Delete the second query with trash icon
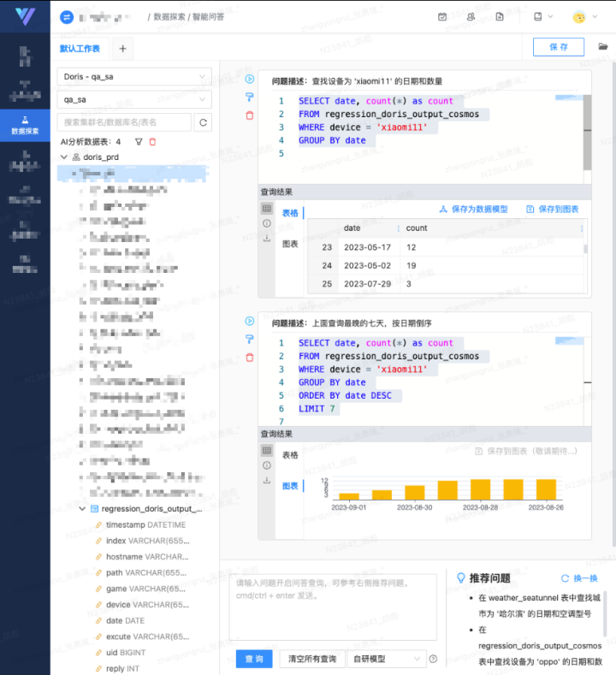The image size is (616, 675). pos(250,358)
